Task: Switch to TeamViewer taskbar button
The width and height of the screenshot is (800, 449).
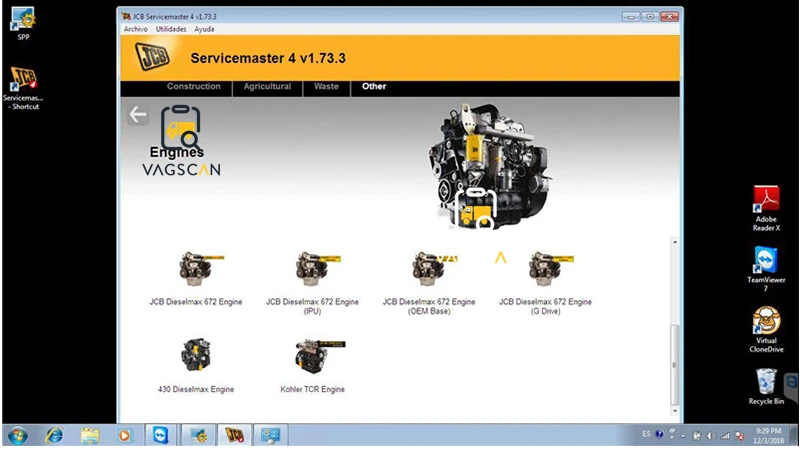Action: pyautogui.click(x=161, y=436)
